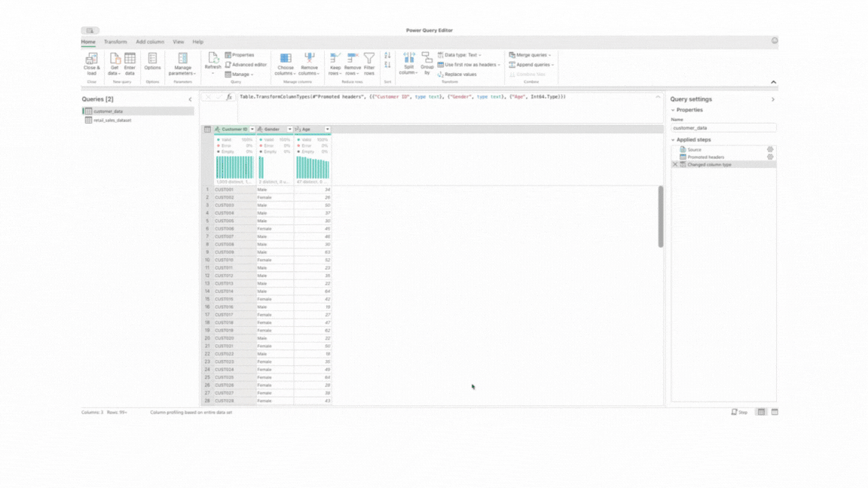Click the Enter data icon
Viewport: 868px width, 488px height.
tap(130, 58)
